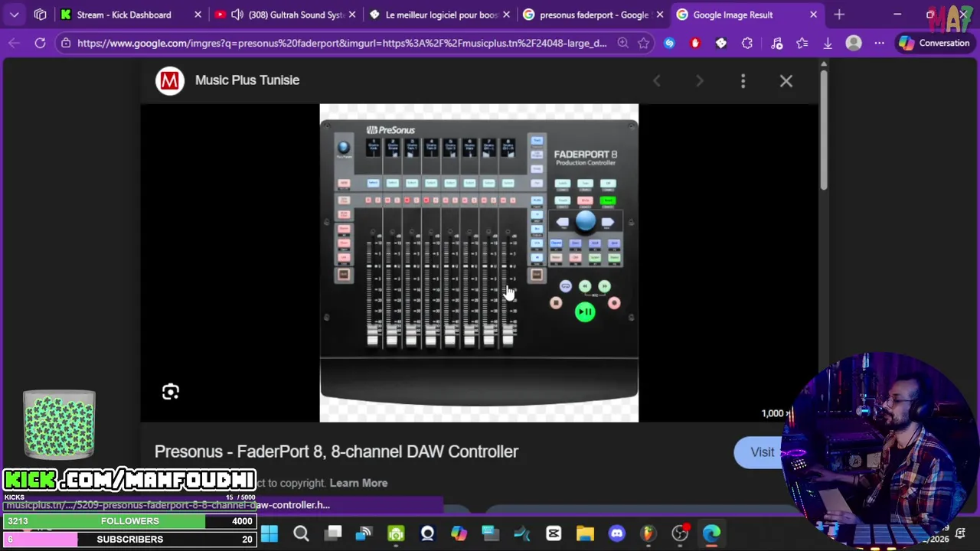Switch to the Stream - Kick Dashboard tab
This screenshot has height=551, width=980.
click(x=123, y=15)
